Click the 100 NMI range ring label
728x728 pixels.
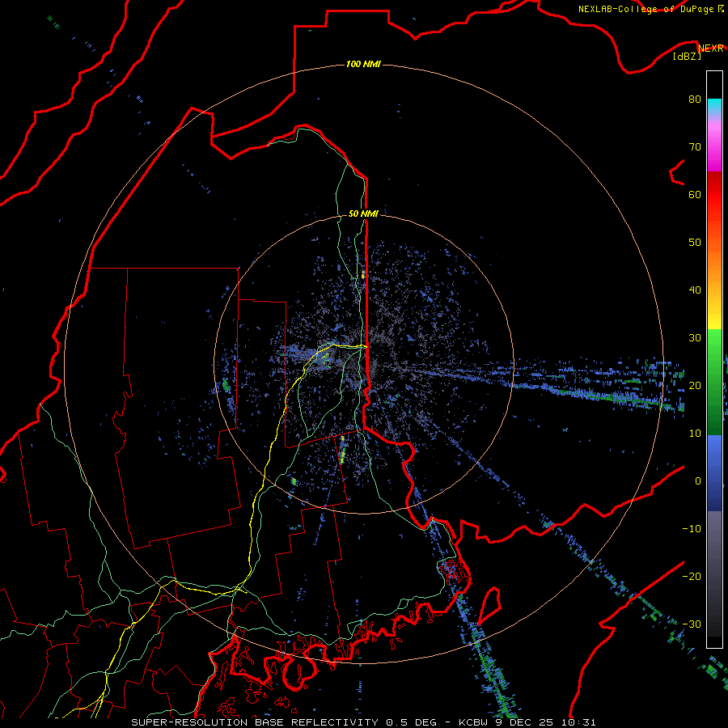pos(363,64)
